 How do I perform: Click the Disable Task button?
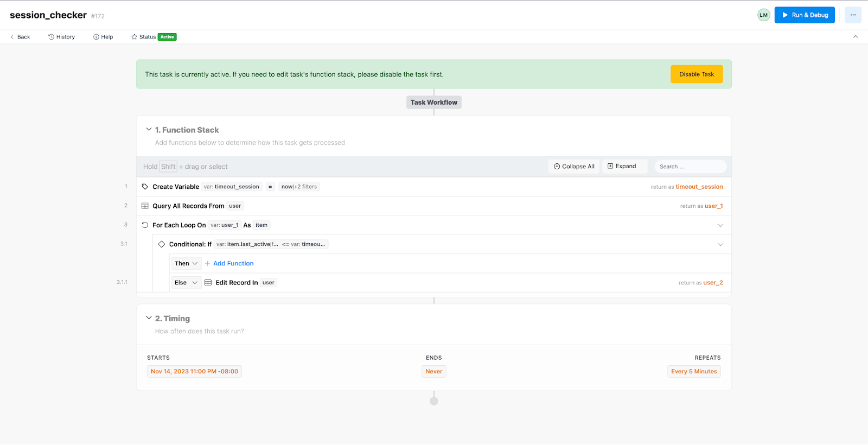point(697,74)
